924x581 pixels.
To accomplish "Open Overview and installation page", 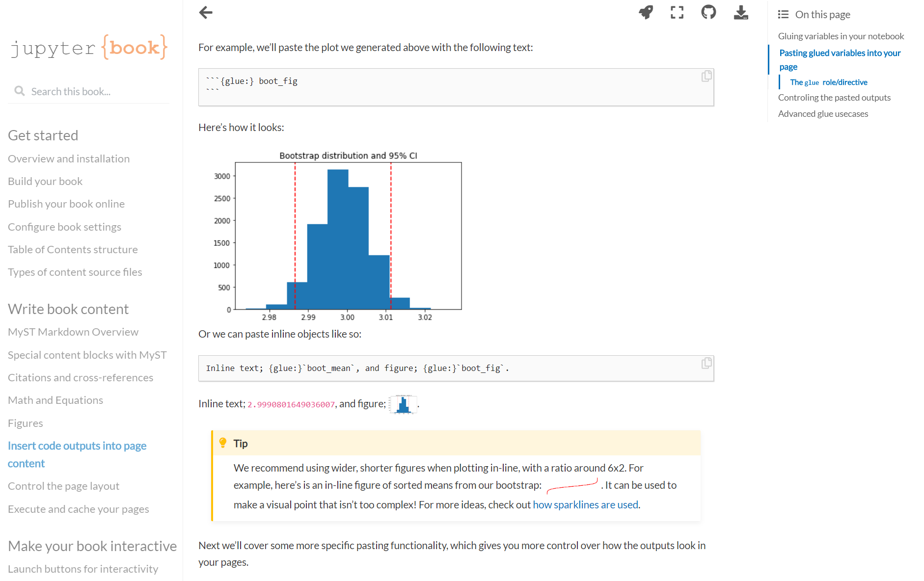I will [69, 158].
